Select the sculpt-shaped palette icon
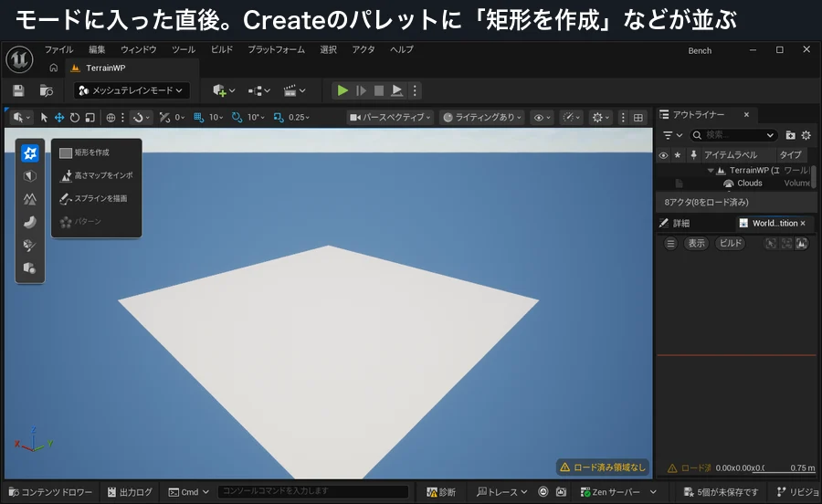 [30, 222]
